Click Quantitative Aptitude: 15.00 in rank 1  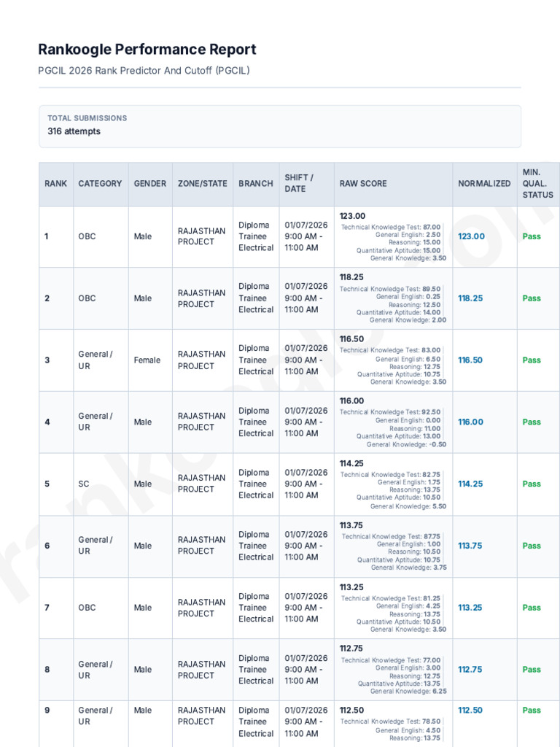tap(399, 250)
